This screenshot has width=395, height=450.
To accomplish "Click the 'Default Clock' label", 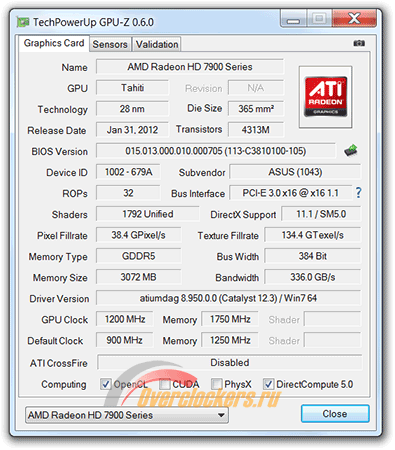I will point(55,341).
